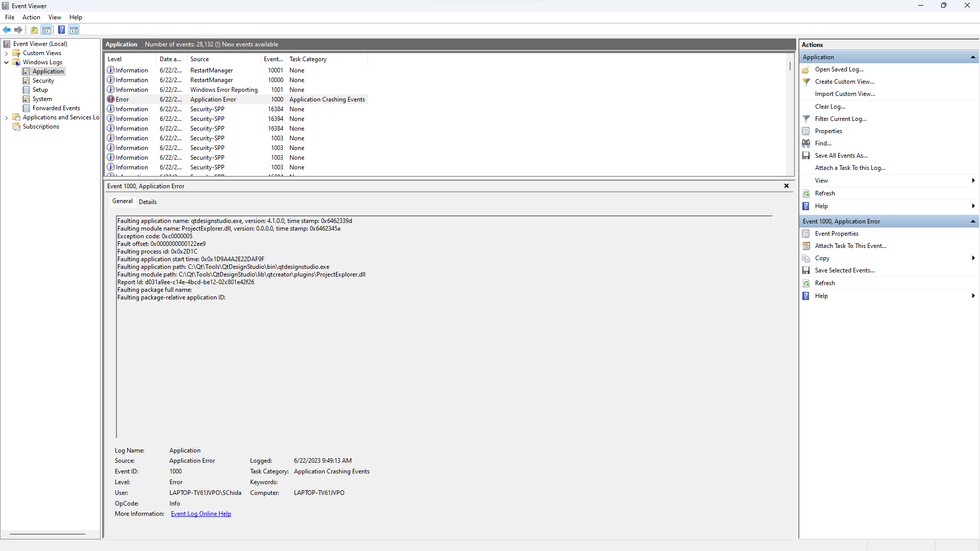The width and height of the screenshot is (980, 551).
Task: Collapse the Application actions section
Action: [x=973, y=57]
